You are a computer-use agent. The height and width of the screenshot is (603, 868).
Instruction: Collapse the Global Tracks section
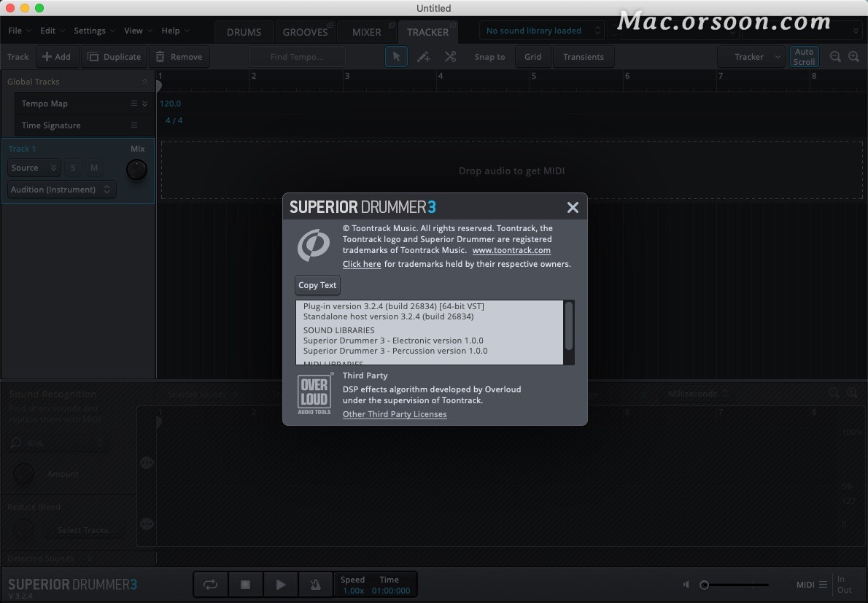tap(144, 82)
